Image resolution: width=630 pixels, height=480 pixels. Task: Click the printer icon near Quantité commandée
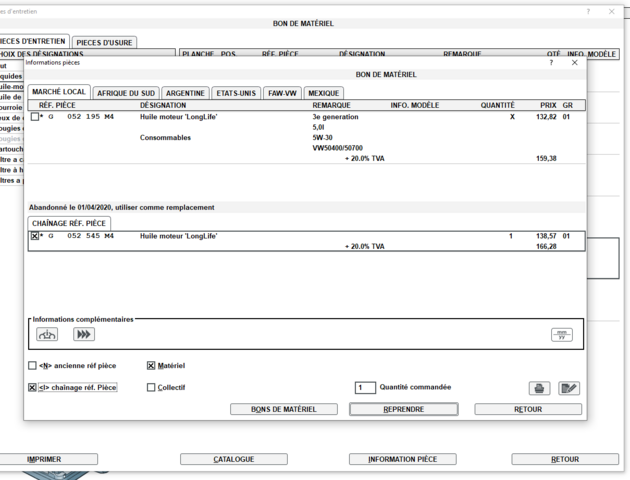[x=539, y=388]
